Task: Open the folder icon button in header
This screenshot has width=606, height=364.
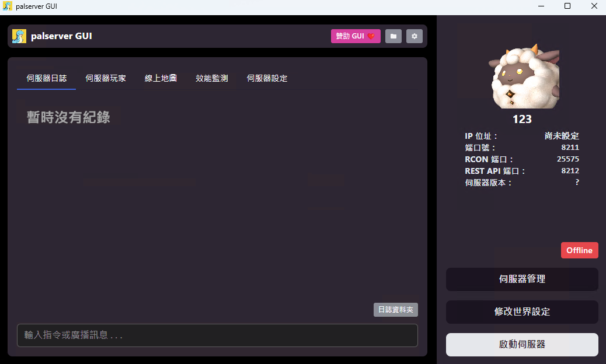Action: 393,36
